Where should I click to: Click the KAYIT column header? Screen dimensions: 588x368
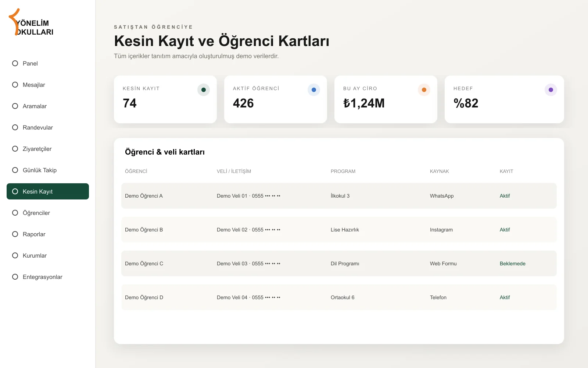tap(506, 171)
